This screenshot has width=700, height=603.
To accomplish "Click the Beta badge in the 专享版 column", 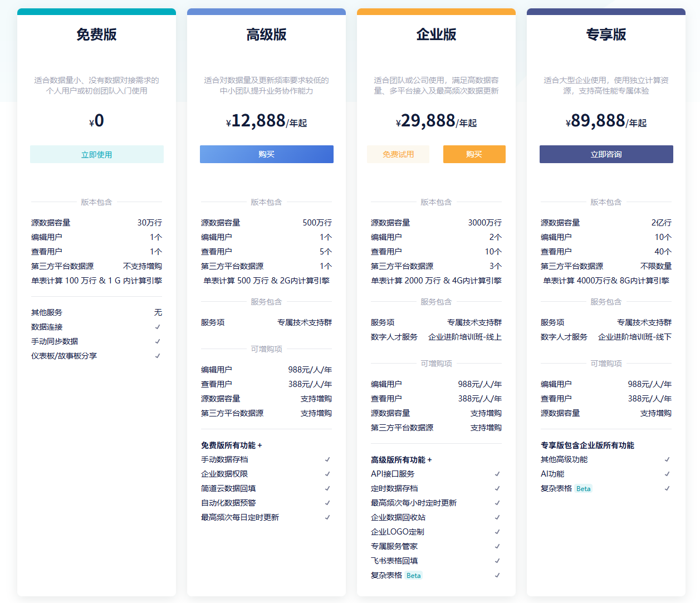I will pos(583,489).
